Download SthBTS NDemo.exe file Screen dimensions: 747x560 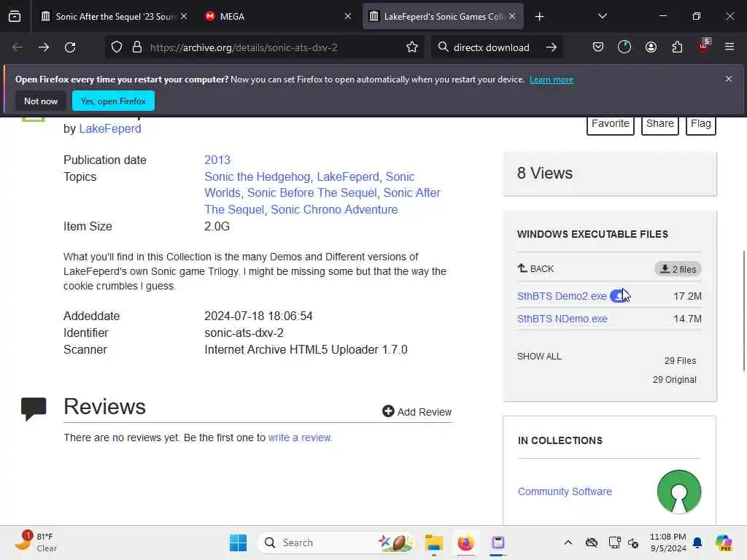tap(562, 319)
